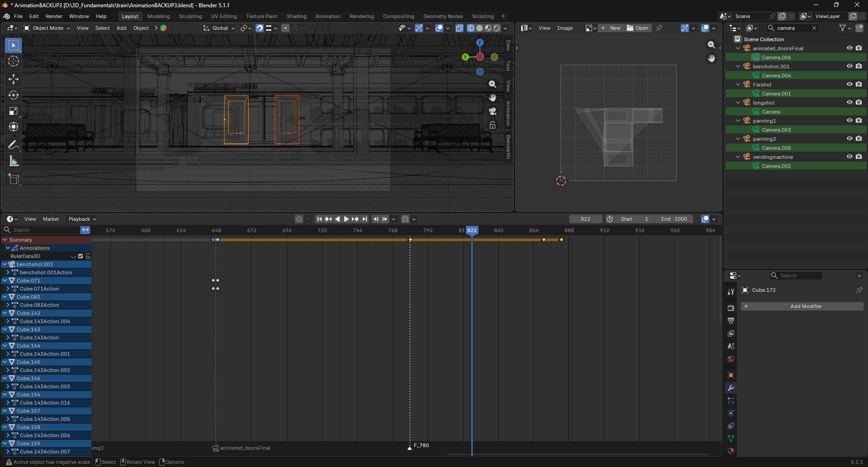
Task: Switch to the Modeling workspace tab
Action: point(159,16)
